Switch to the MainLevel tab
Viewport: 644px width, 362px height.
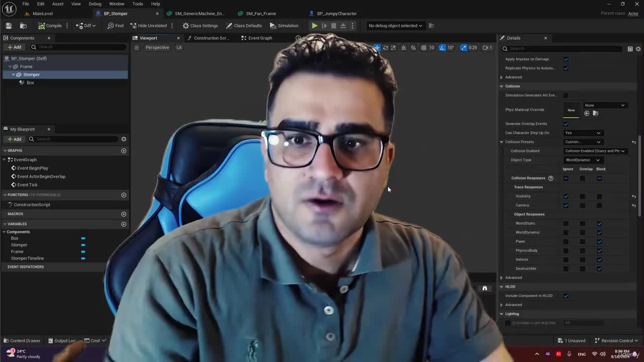[x=43, y=14]
